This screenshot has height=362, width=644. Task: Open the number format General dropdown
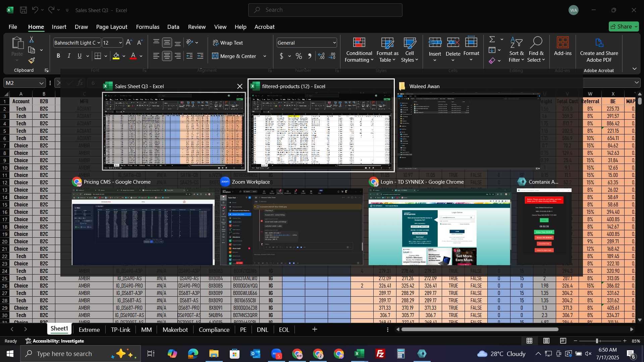[x=334, y=43]
